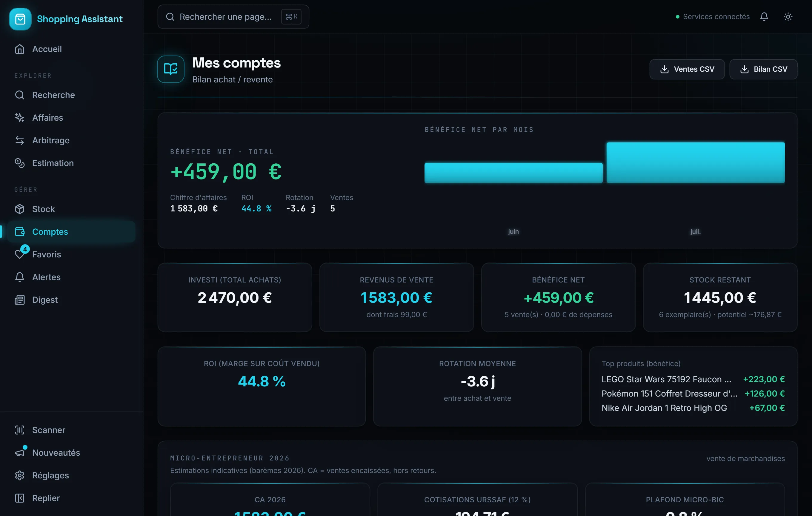The width and height of the screenshot is (812, 516).
Task: Select the Affaires menu item
Action: click(x=71, y=118)
